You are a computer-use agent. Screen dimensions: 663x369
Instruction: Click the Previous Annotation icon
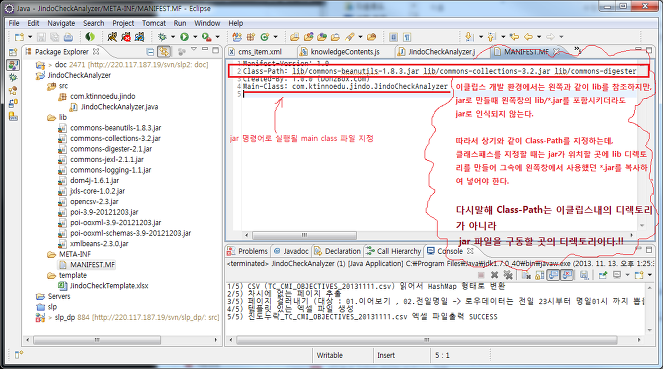pos(491,37)
